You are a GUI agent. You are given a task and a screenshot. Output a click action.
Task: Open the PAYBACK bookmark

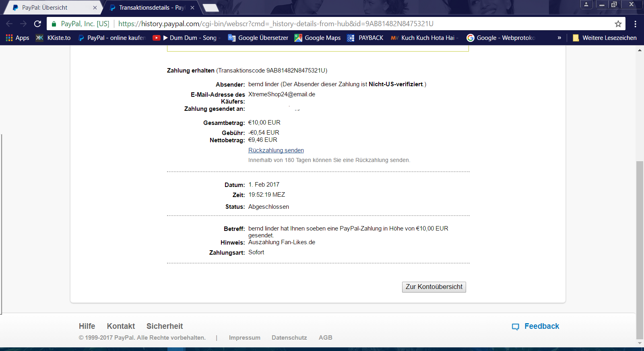365,38
